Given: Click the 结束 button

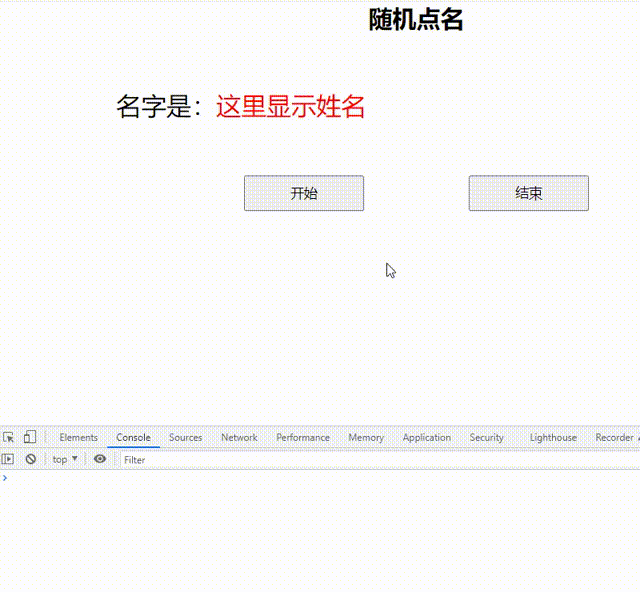Looking at the screenshot, I should point(529,193).
